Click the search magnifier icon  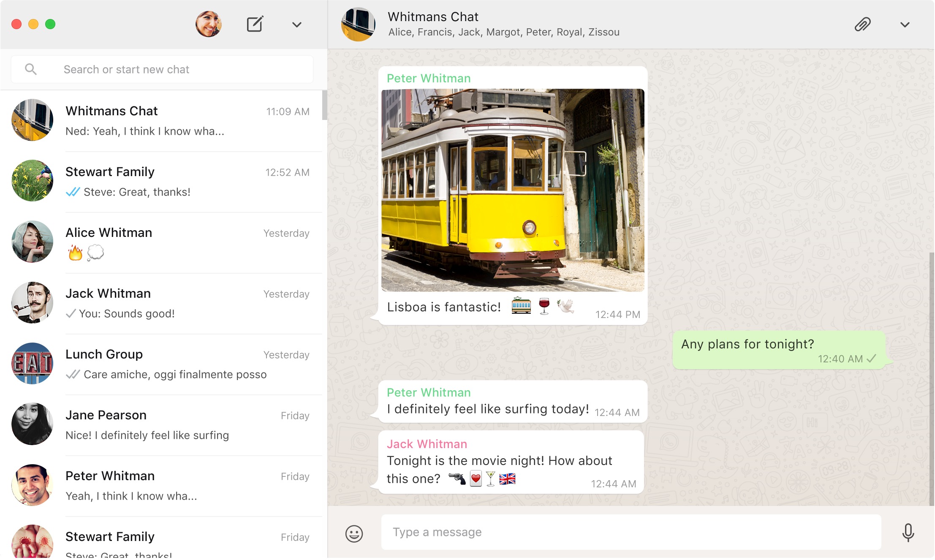point(30,69)
